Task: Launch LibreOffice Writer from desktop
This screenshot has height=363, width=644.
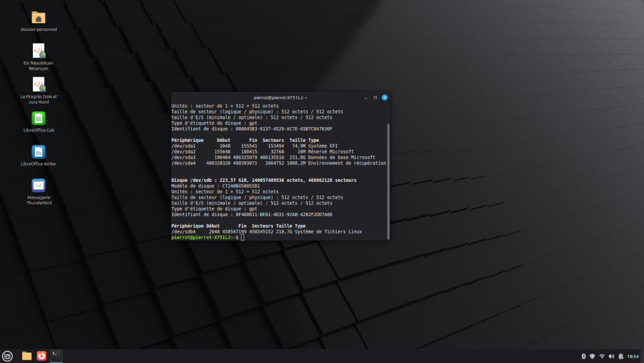Action: tap(39, 152)
